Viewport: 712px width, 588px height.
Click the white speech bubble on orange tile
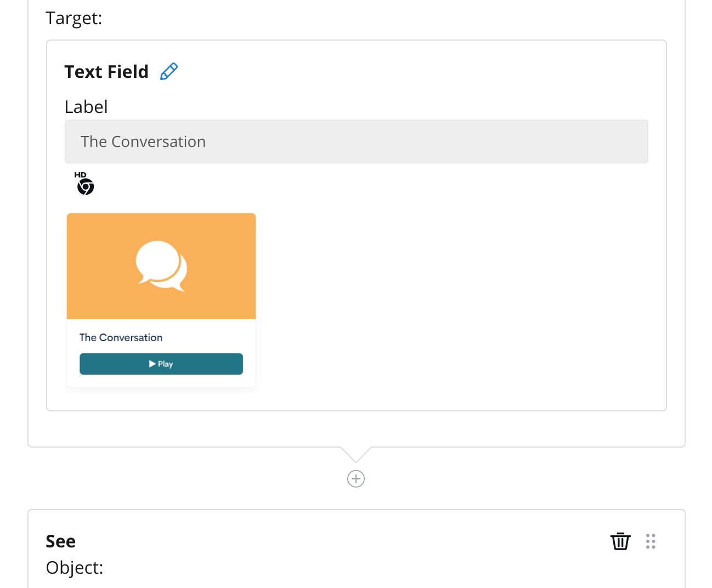pyautogui.click(x=161, y=265)
